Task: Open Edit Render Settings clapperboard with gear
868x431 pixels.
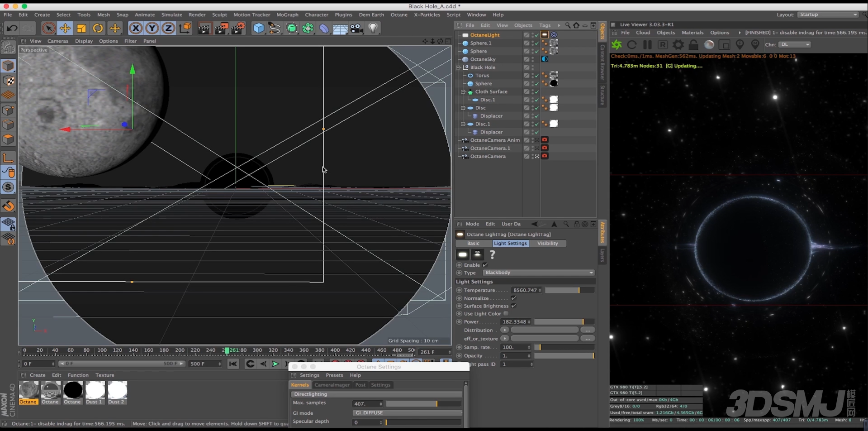Action: [238, 28]
